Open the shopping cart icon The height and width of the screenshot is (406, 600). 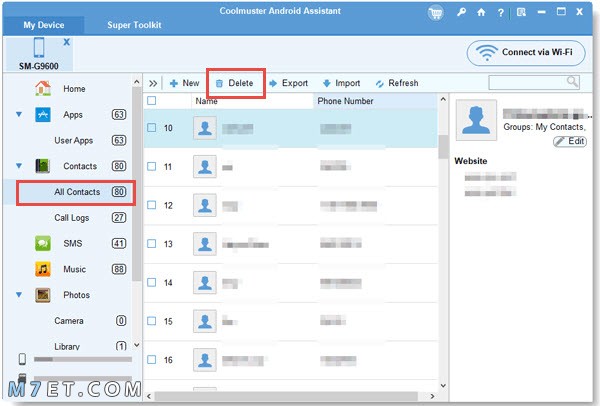tap(435, 13)
